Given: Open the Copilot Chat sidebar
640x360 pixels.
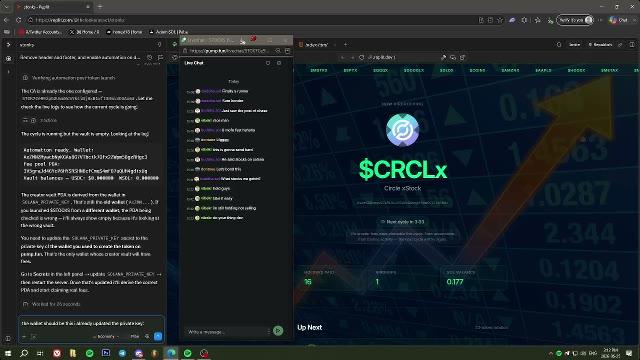Looking at the screenshot, I should pos(619,20).
